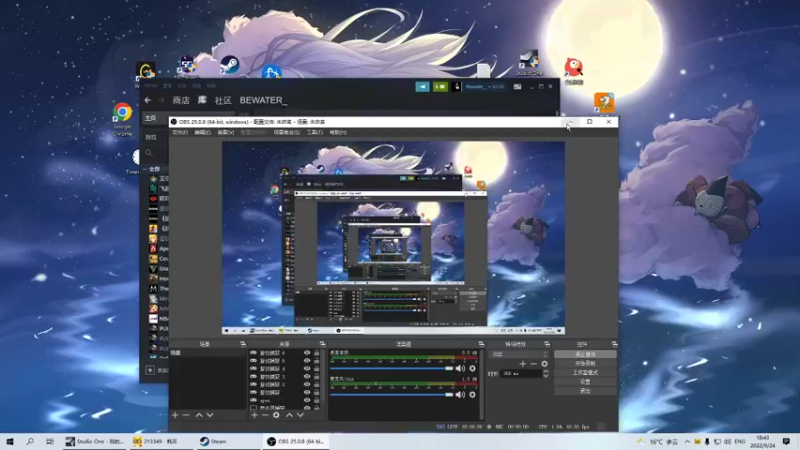Move source down in Sources panel
Image resolution: width=800 pixels, height=450 pixels.
pos(300,415)
